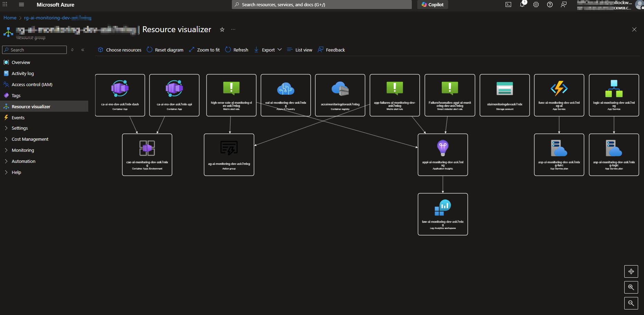Select the asp-ai-monitoring g-func App Service plan node
The width and height of the screenshot is (644, 315).
[x=559, y=155]
